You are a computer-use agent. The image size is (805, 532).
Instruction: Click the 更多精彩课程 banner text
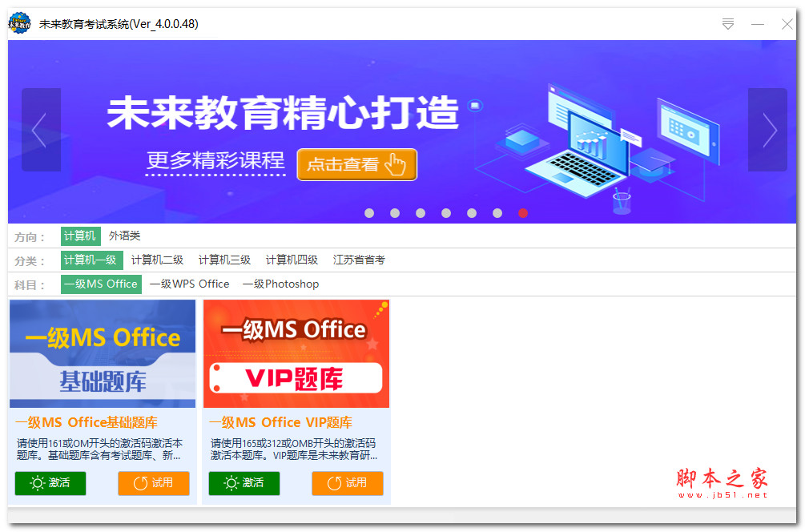pyautogui.click(x=215, y=161)
